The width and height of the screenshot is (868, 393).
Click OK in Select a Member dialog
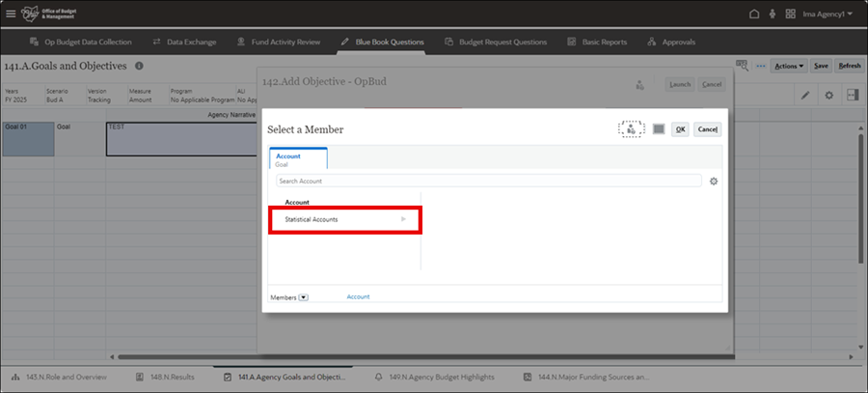click(x=680, y=129)
